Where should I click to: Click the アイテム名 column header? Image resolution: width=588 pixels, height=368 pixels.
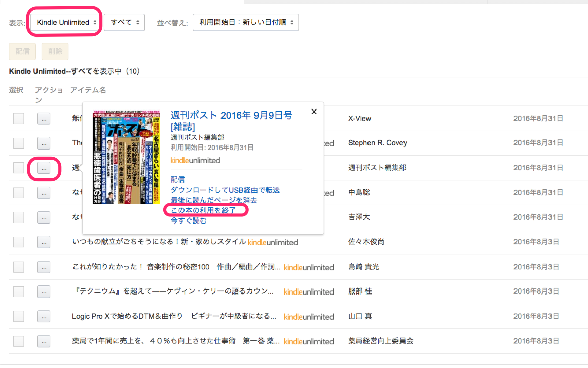click(x=88, y=90)
